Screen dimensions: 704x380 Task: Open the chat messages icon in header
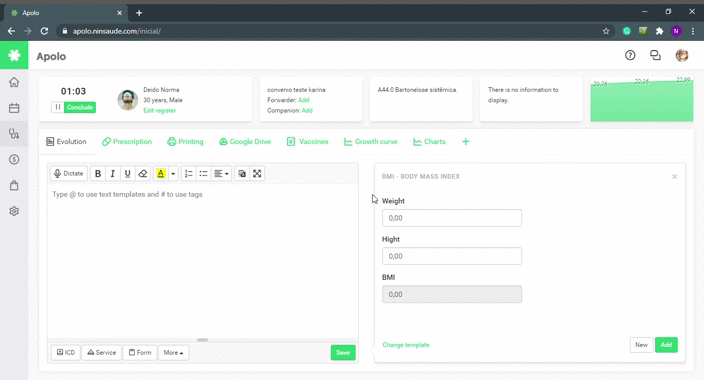tap(656, 55)
